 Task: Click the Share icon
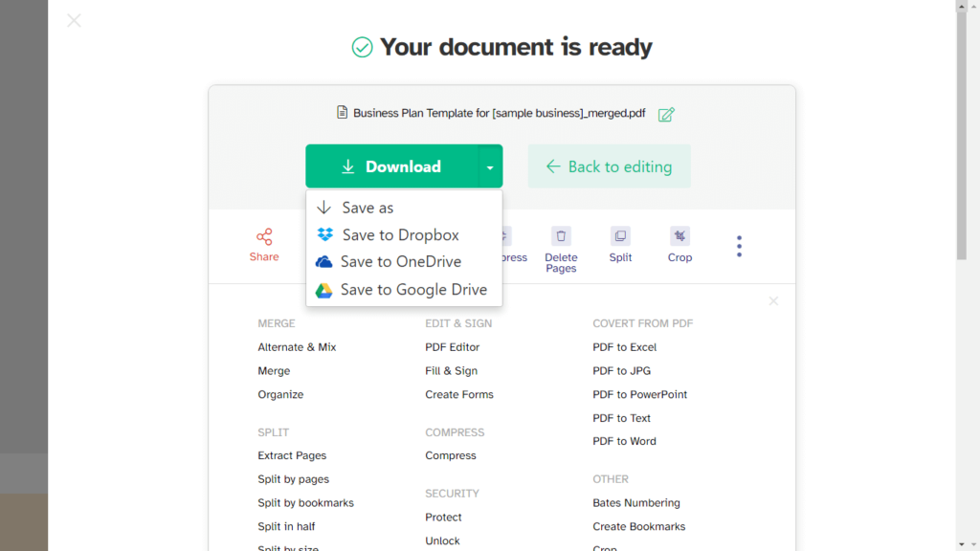[264, 237]
